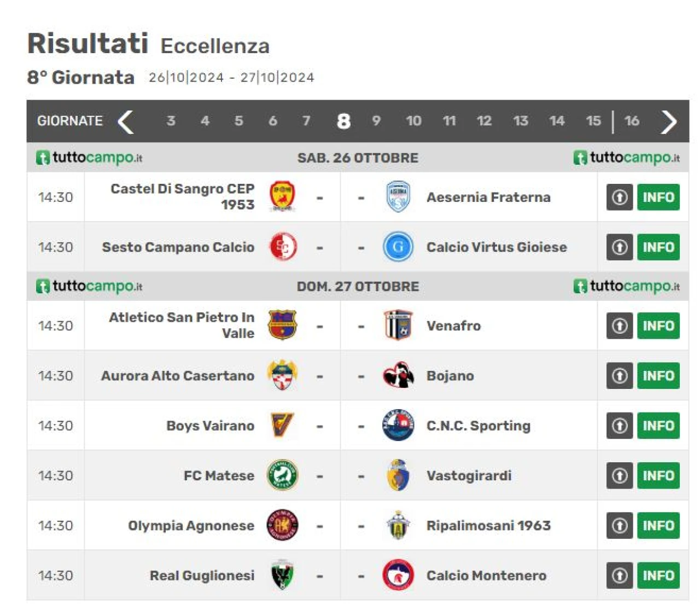
Task: Select the Bojano team crest
Action: click(x=398, y=375)
